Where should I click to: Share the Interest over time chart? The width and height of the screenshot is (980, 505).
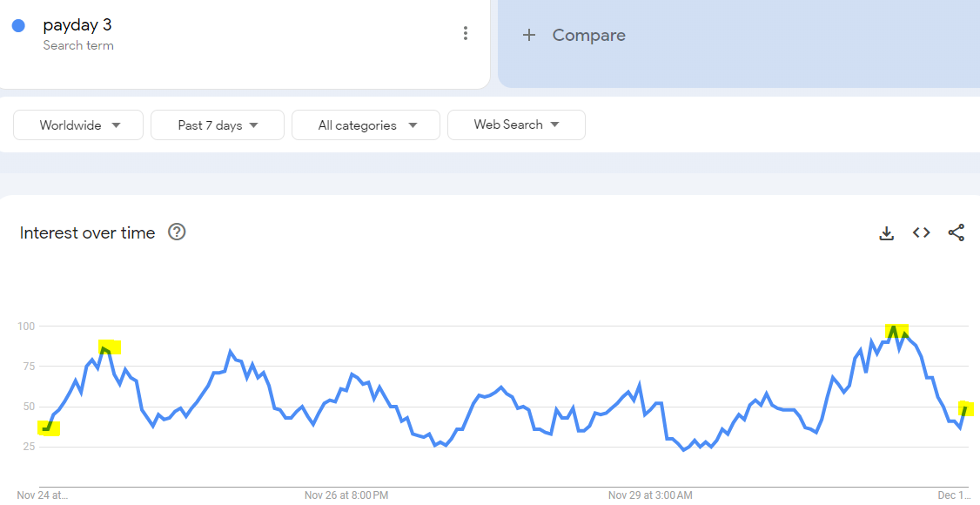pos(957,232)
